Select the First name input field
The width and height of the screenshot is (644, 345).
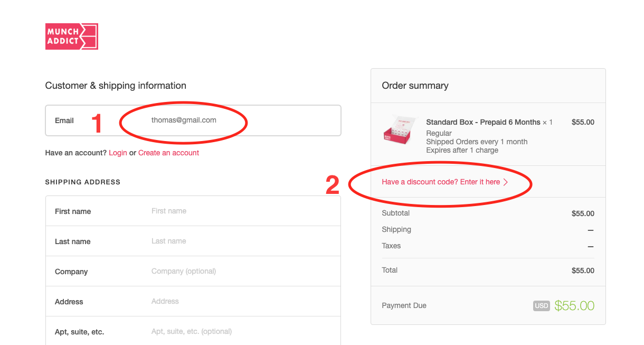point(193,211)
